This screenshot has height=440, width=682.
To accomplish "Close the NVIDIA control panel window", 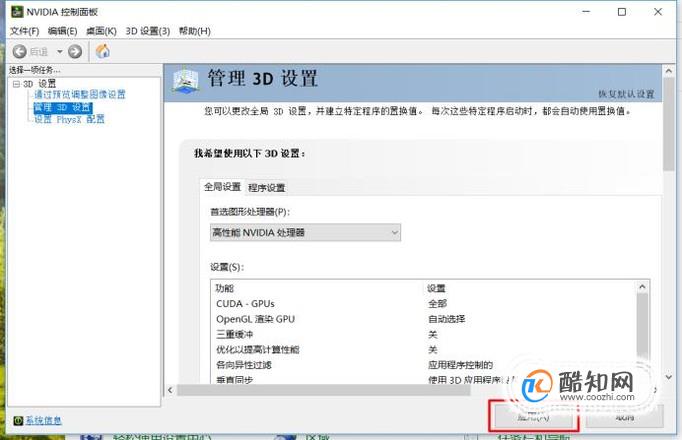I will (658, 12).
